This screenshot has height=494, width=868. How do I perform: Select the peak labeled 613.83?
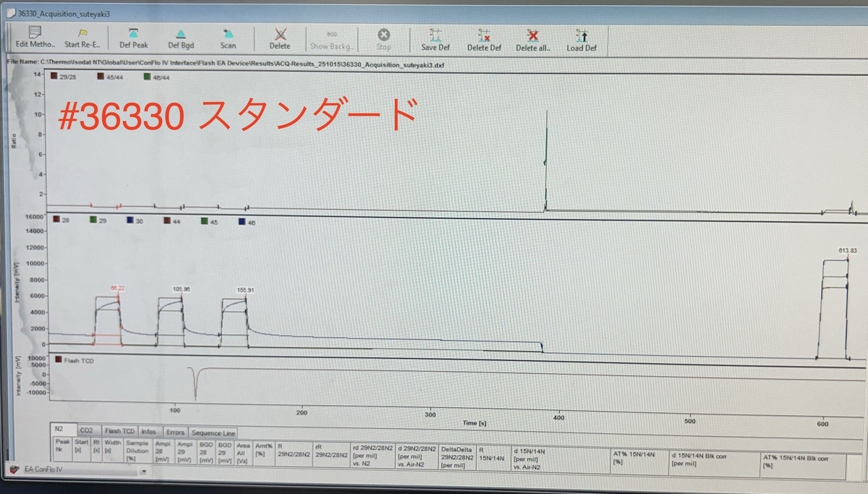tap(847, 250)
